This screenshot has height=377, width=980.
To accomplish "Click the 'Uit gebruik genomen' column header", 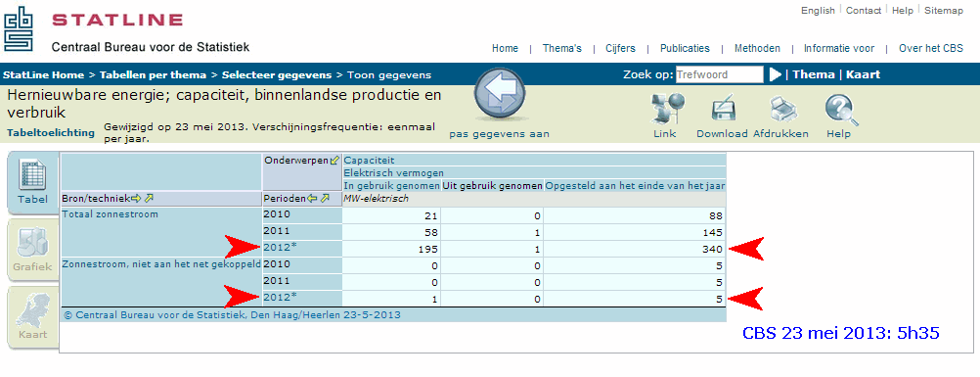I will pos(493,186).
